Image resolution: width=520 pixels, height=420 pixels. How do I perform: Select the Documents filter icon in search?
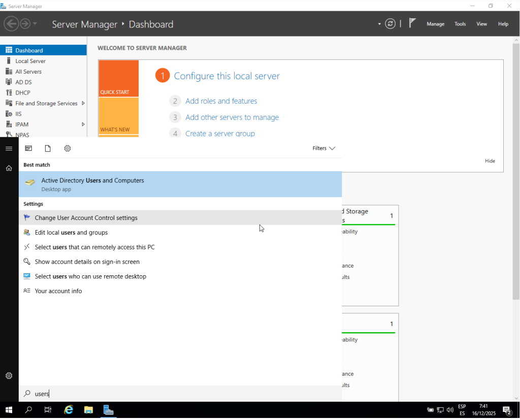(48, 148)
